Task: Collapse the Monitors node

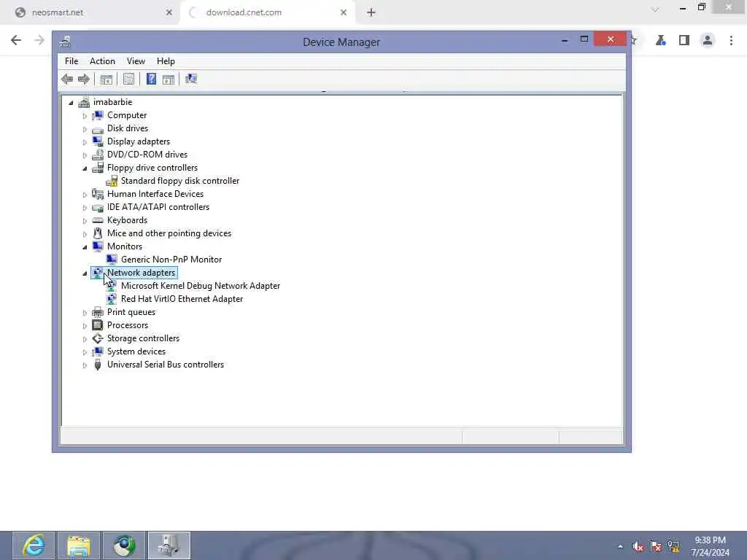Action: (x=85, y=246)
